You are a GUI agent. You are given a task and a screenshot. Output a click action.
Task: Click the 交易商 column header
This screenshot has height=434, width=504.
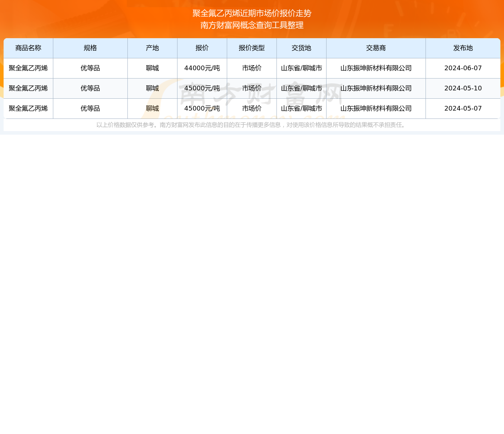tap(376, 48)
